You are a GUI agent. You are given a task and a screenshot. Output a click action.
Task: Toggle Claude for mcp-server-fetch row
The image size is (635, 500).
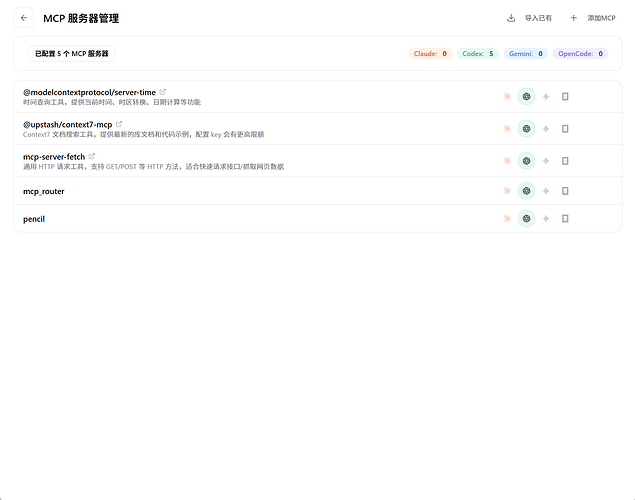[x=507, y=161]
